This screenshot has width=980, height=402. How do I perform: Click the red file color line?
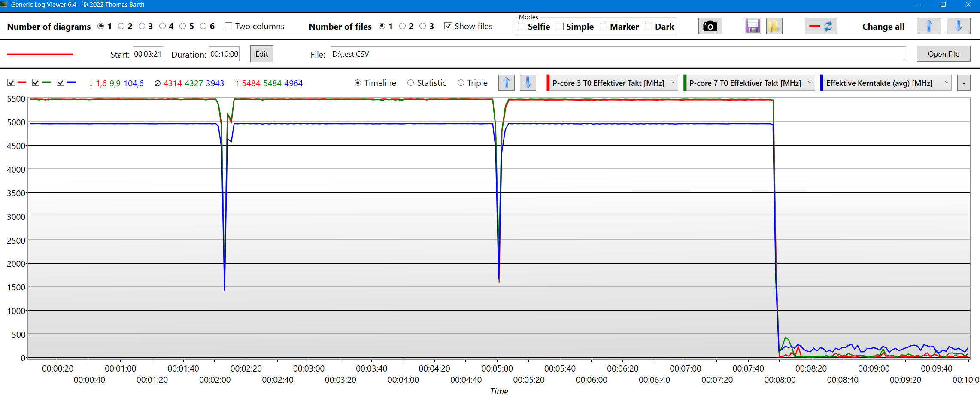point(39,54)
